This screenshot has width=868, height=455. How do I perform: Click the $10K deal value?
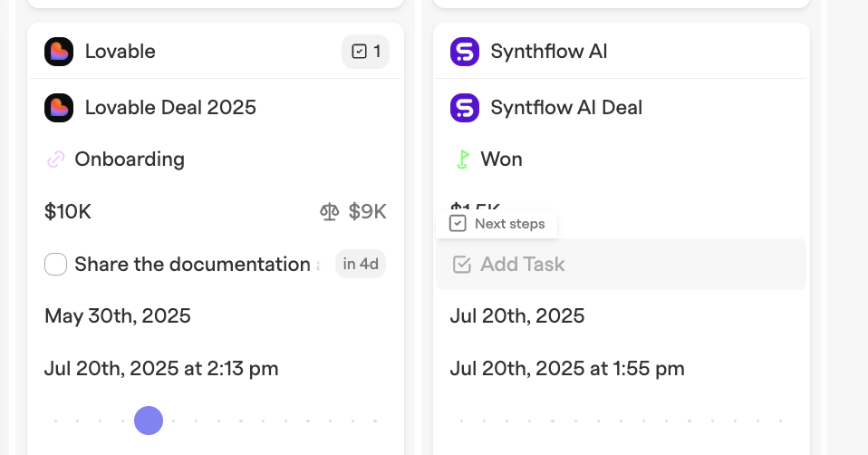pyautogui.click(x=68, y=211)
